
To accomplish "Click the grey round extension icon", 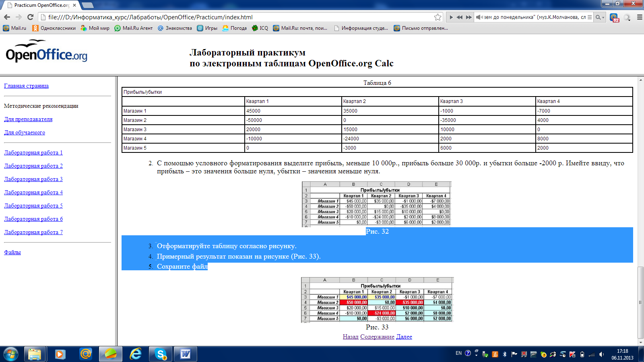I will (x=627, y=17).
